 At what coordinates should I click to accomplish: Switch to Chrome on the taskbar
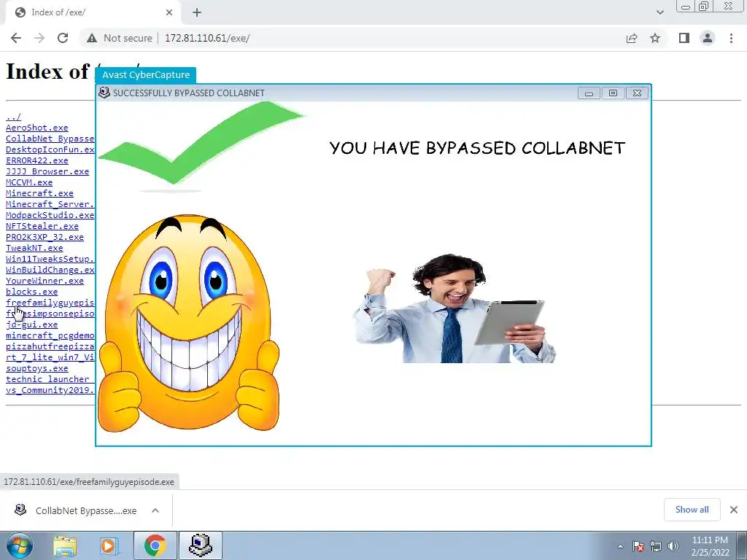tap(155, 545)
